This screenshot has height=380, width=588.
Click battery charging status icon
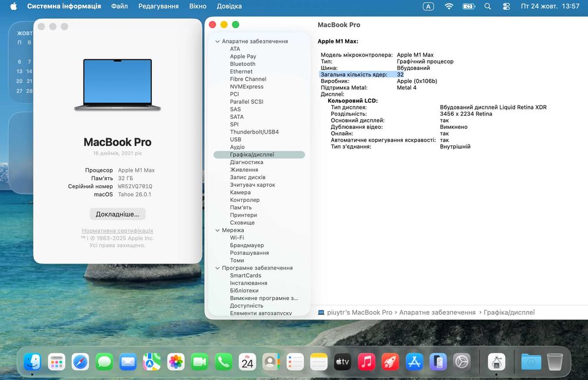(469, 6)
